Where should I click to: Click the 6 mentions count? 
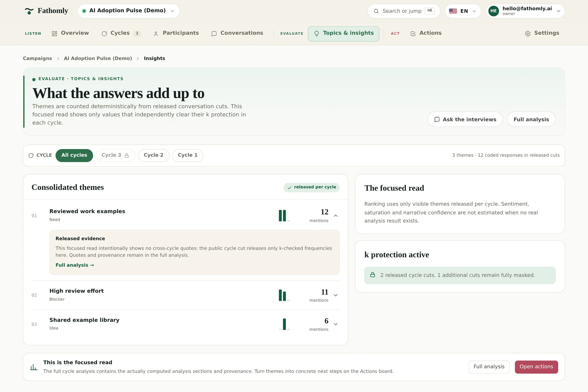point(319,324)
